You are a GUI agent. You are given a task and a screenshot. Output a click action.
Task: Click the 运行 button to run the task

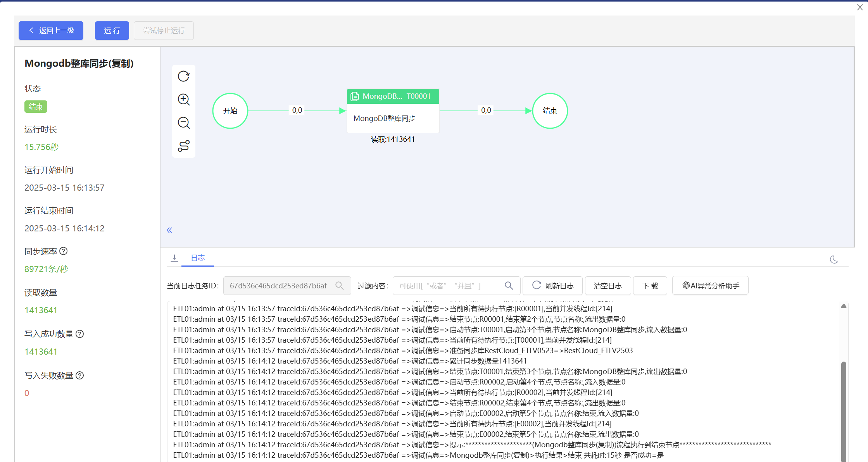[112, 30]
